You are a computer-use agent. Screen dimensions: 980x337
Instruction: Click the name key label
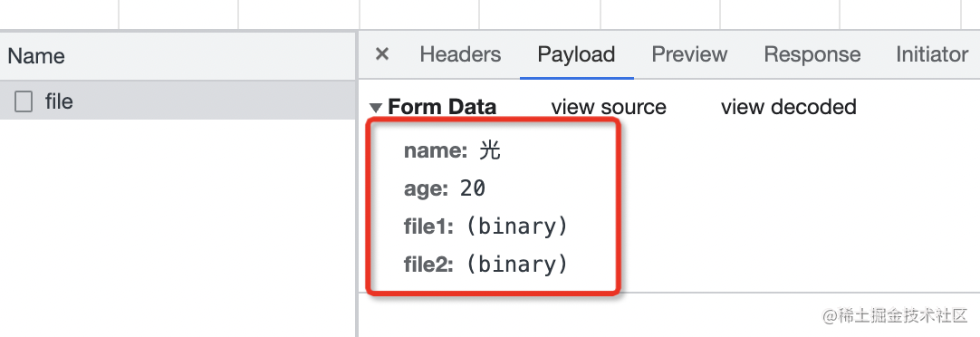coord(436,150)
